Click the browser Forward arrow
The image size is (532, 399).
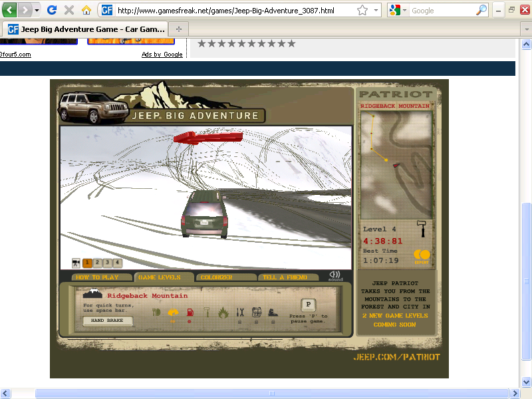(25, 10)
